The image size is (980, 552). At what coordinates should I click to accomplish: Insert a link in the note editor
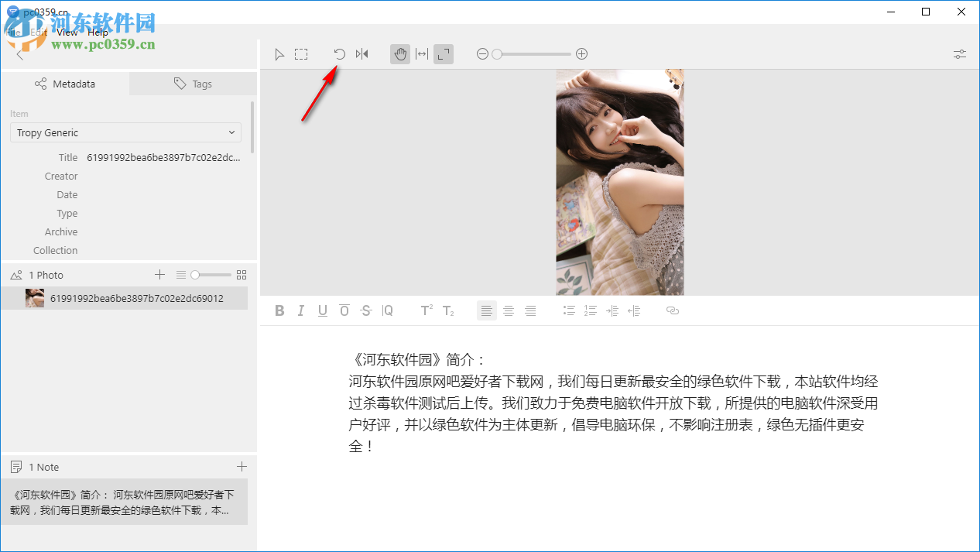pos(672,310)
